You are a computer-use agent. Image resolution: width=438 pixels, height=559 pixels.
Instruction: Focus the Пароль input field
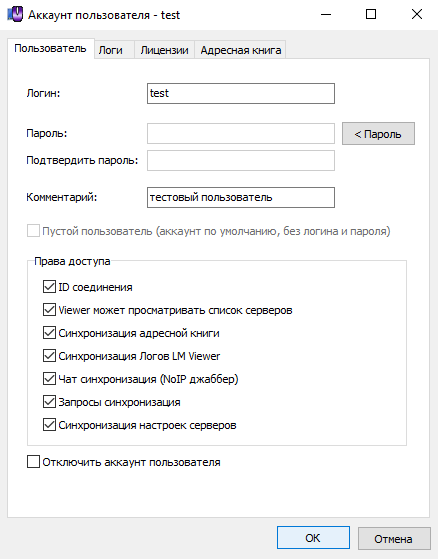241,133
